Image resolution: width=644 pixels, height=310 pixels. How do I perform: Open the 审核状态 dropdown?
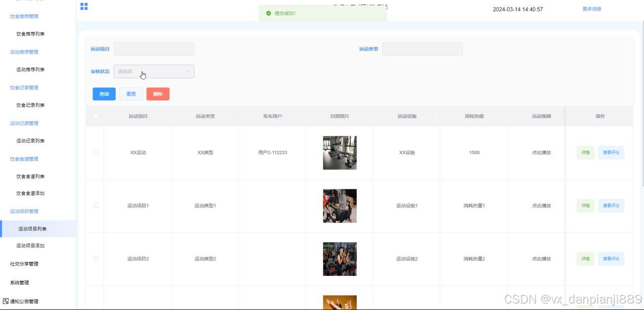[x=154, y=71]
